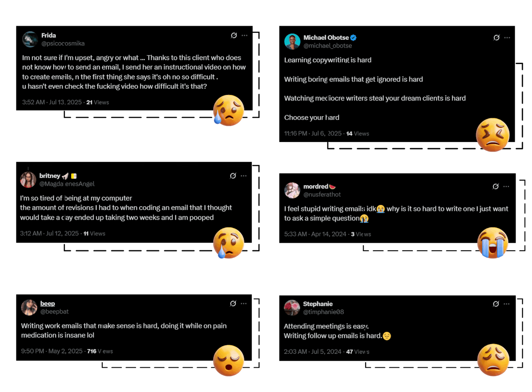Screen dimensions: 532x392
Task: Open the @timphanie08 handle link
Action: 323,312
